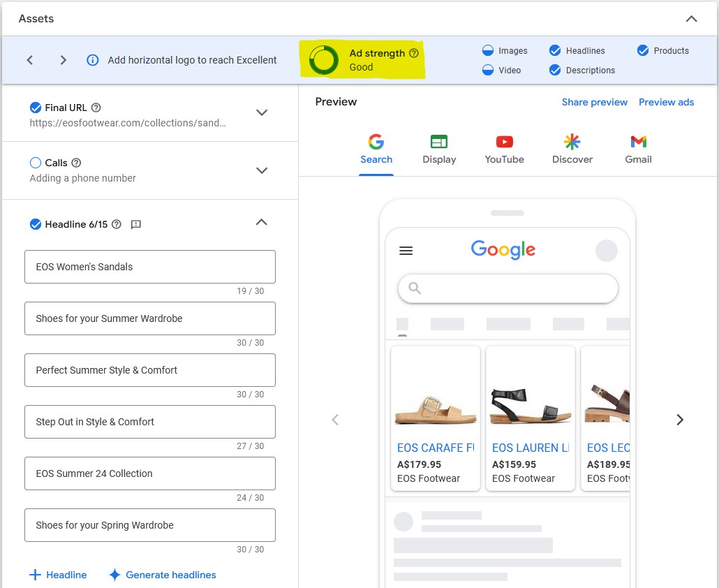719x588 pixels.
Task: Open the Final URL help icon
Action: 96,108
